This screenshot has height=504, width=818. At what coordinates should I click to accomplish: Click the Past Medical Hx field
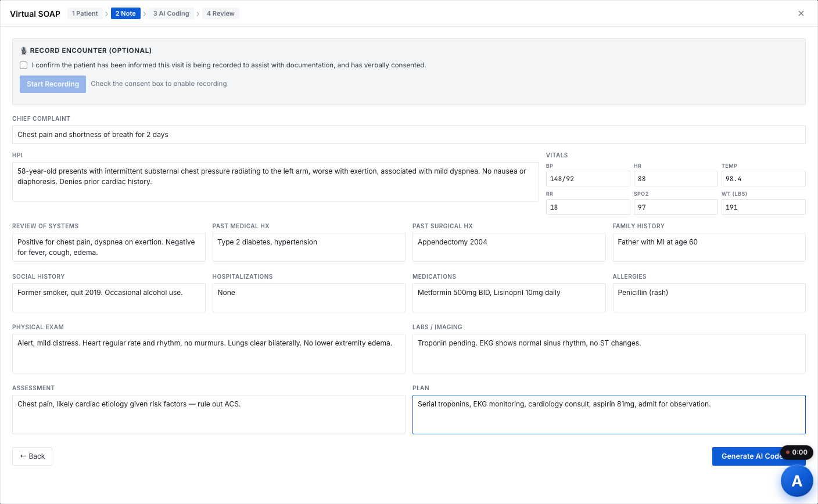pyautogui.click(x=309, y=247)
